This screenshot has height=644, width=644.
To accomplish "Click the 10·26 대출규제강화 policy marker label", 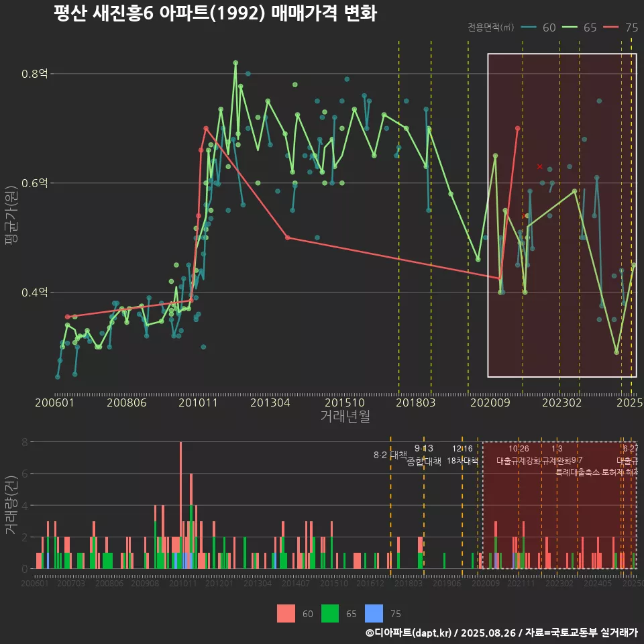I will 519,455.
